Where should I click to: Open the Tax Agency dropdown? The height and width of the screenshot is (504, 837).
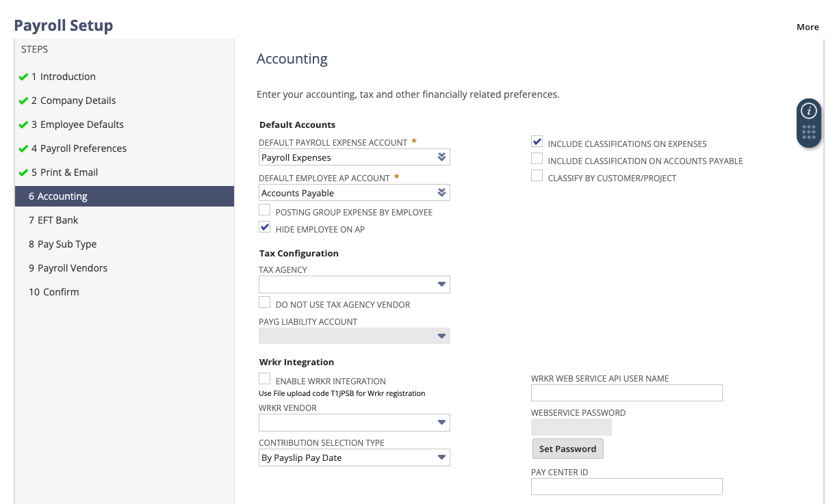(441, 284)
